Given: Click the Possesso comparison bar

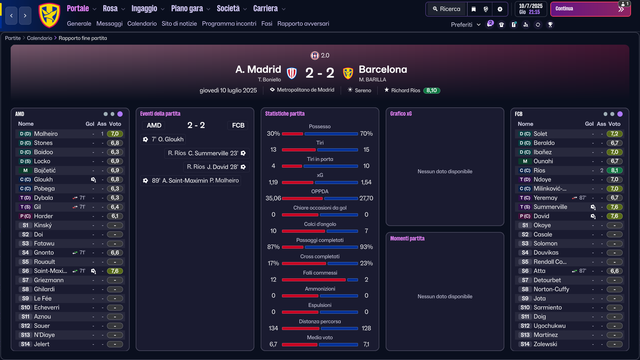Looking at the screenshot, I should [x=320, y=134].
